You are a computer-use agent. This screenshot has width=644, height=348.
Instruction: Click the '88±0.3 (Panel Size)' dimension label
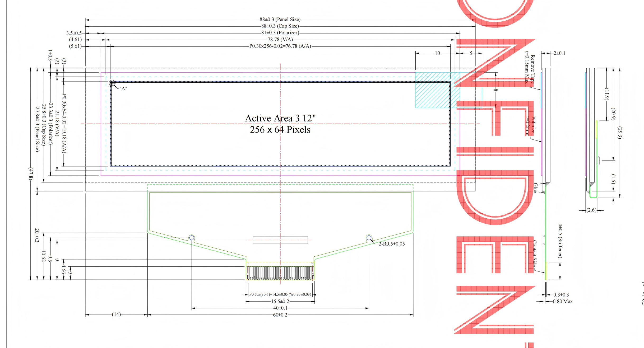pos(280,19)
